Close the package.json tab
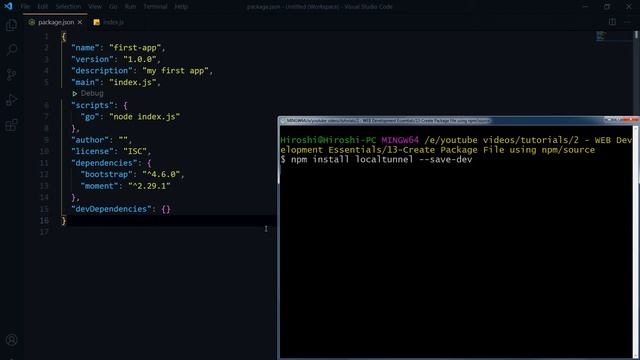The image size is (640, 360). tap(80, 22)
